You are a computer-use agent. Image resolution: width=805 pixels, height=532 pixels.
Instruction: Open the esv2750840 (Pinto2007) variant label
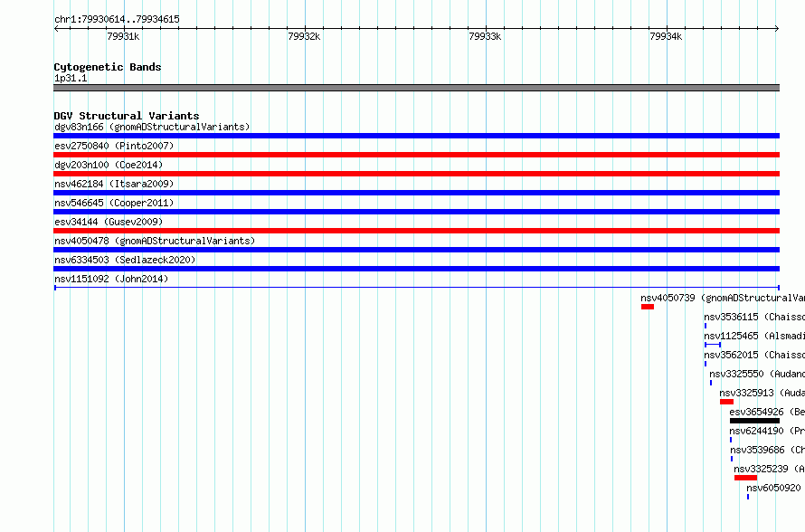click(x=114, y=146)
